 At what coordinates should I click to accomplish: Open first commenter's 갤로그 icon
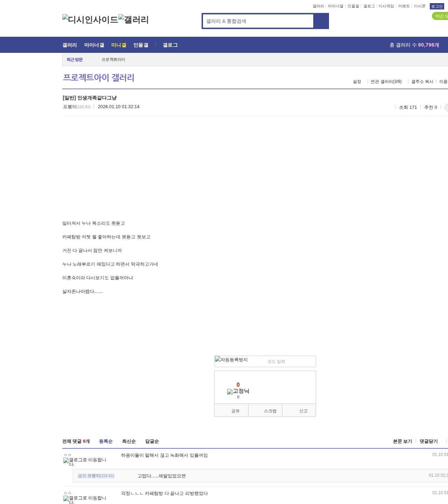click(85, 462)
